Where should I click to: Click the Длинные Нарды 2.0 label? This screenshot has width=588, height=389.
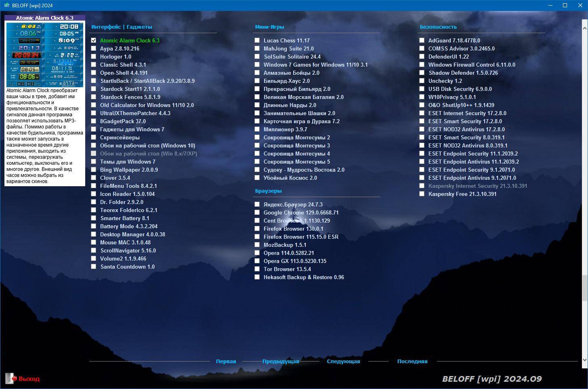[290, 105]
